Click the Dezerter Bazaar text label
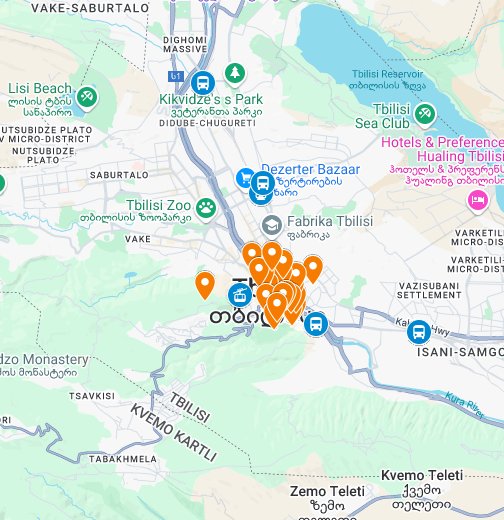This screenshot has width=504, height=520. coord(311,169)
